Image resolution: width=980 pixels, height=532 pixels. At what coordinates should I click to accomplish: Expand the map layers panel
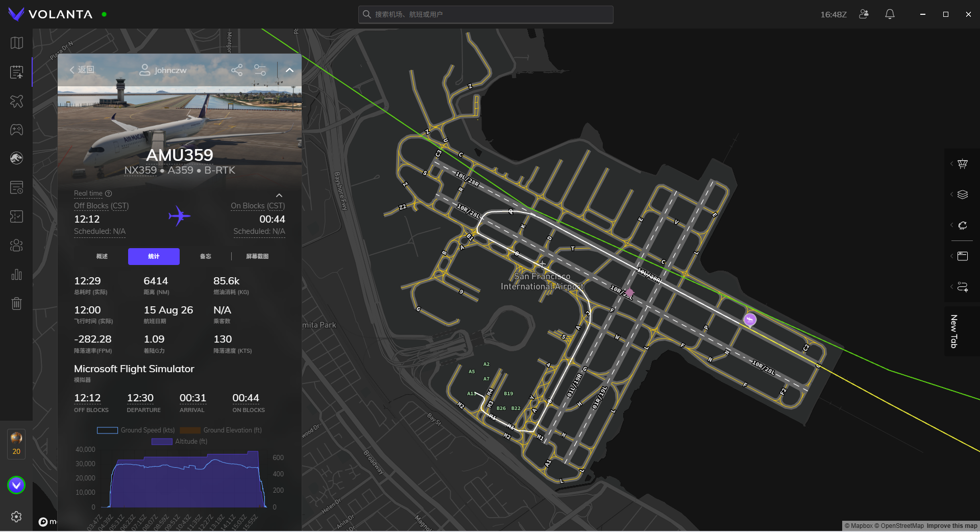tap(962, 195)
